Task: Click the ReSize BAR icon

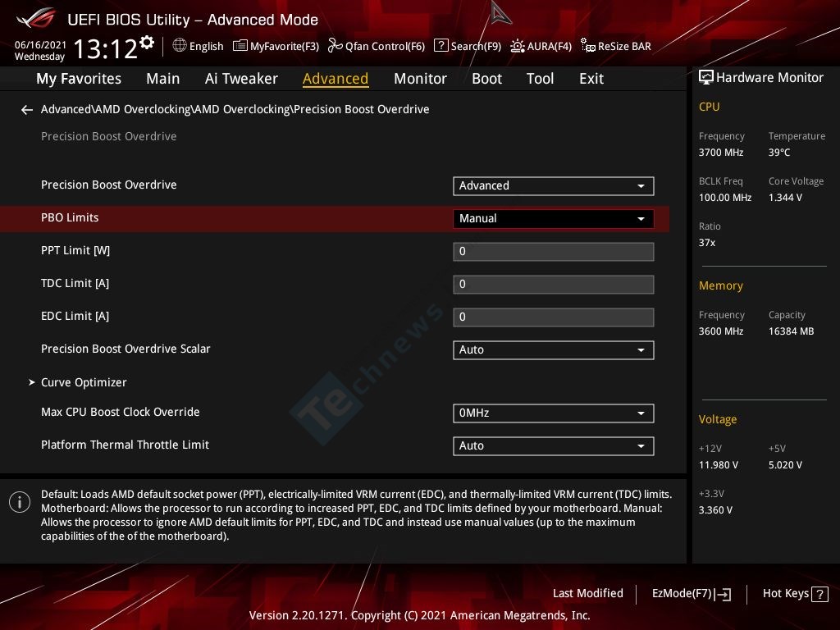Action: pyautogui.click(x=587, y=46)
